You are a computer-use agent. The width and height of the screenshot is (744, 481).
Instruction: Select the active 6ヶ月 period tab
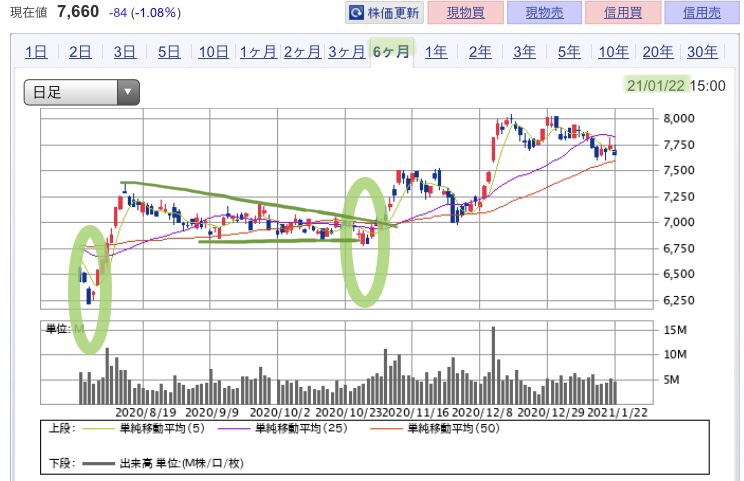391,52
